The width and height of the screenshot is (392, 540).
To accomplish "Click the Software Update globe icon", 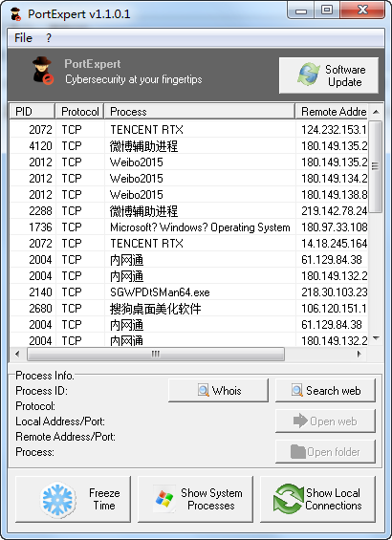I will [x=309, y=75].
